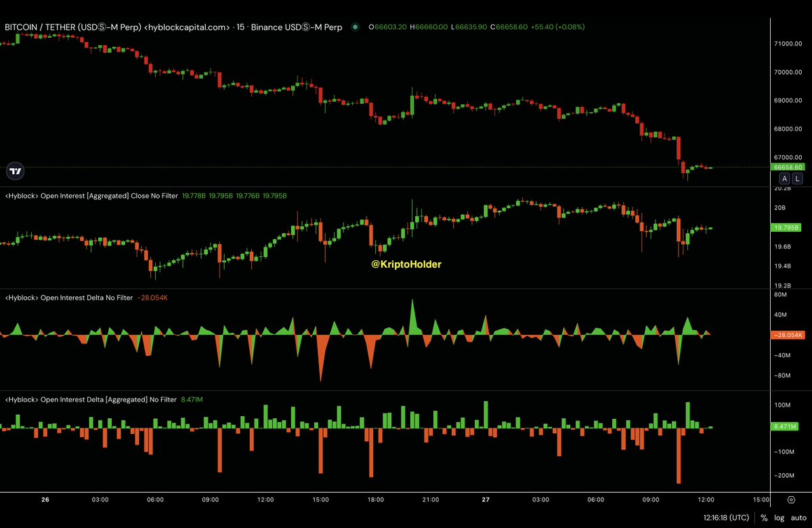Click the 71000.00 price axis label
Viewport: 812px width, 528px height.
click(788, 44)
